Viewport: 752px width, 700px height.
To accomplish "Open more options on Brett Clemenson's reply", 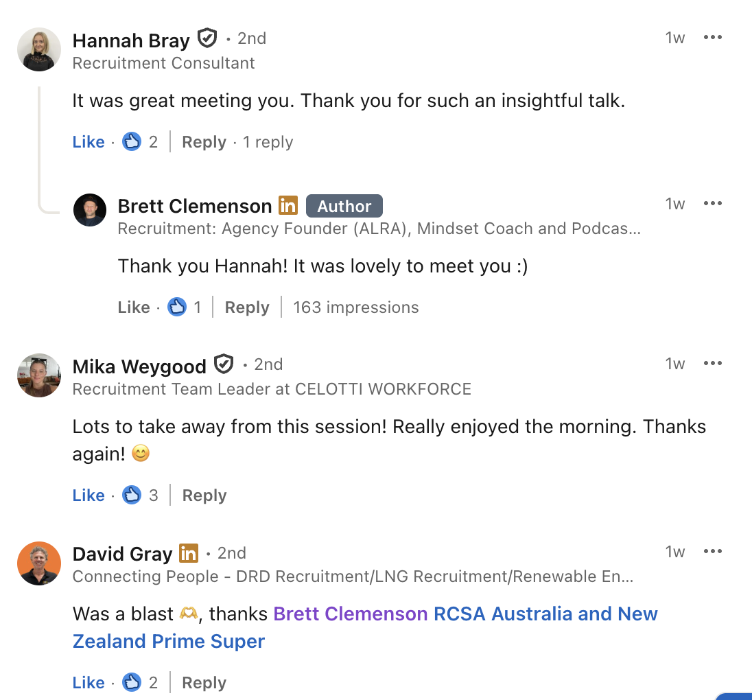I will (713, 204).
